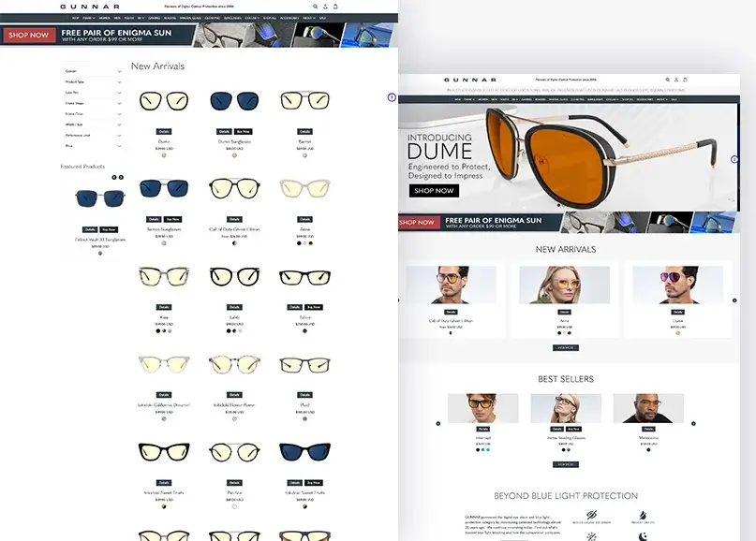Click Buy Now under Vertex Reading Glasses
The image size is (756, 541).
coord(573,429)
